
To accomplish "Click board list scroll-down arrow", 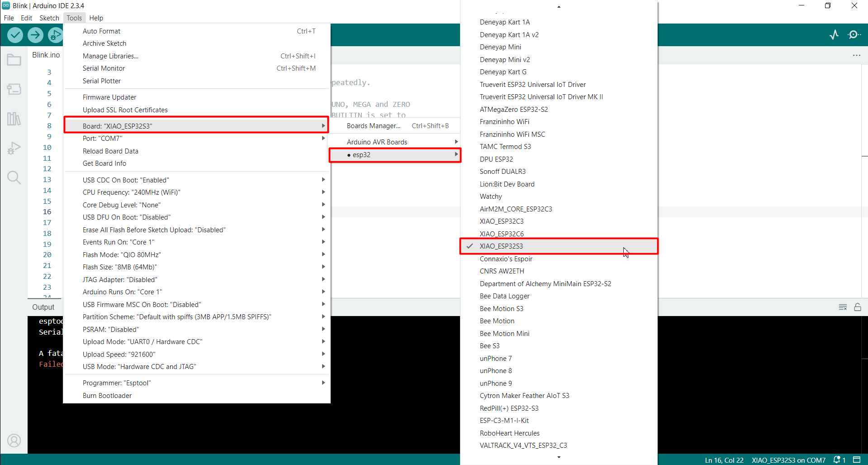I will (559, 457).
